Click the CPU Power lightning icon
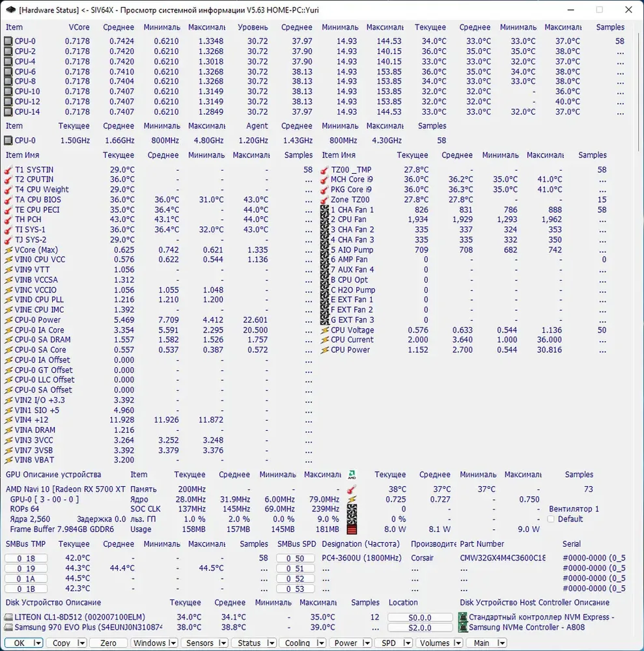 [x=325, y=350]
